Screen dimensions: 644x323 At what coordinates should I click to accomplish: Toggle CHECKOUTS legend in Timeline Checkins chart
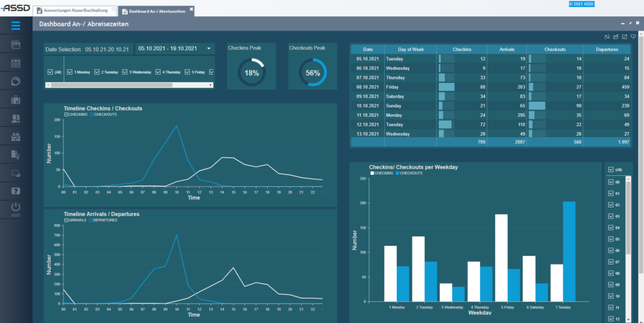click(x=103, y=114)
